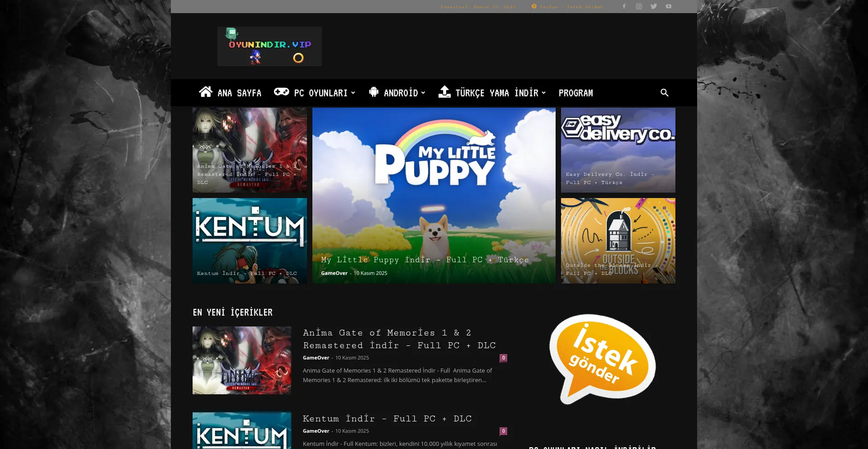Go to Ana Sayfa menu item
Viewport: 868px width, 449px height.
click(x=239, y=93)
